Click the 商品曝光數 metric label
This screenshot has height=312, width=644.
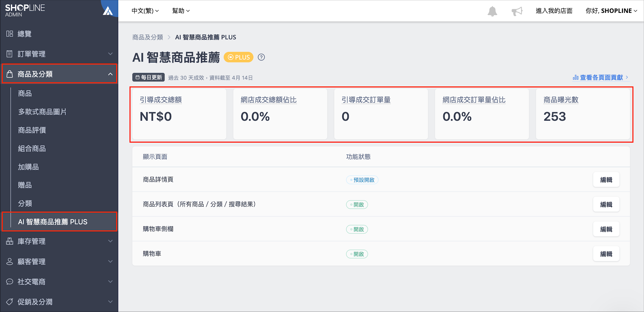point(561,100)
